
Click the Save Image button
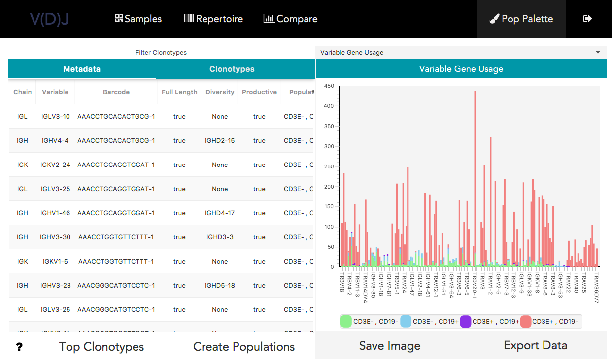(389, 346)
